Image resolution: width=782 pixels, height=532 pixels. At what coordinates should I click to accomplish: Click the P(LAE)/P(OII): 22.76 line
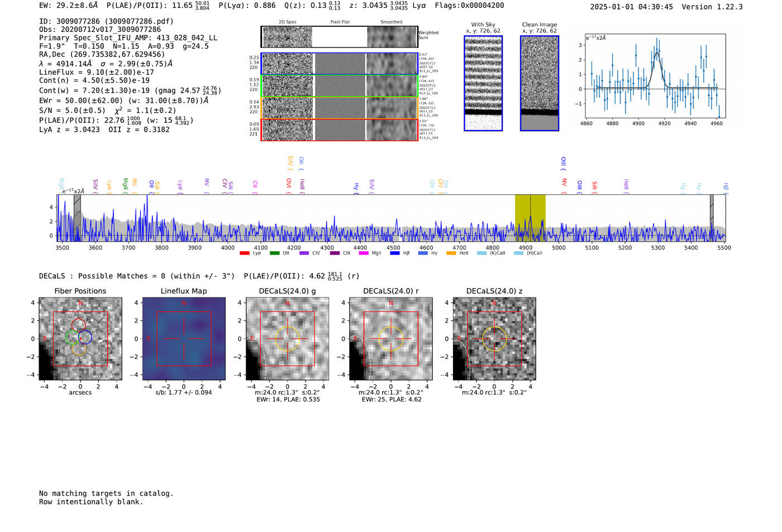pyautogui.click(x=116, y=120)
